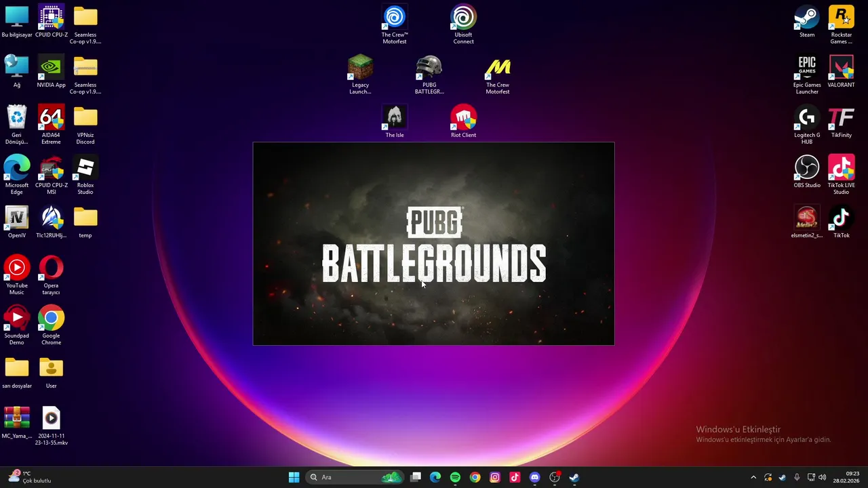Open weather widget showing 1°C Çok bulutlu
868x488 pixels.
click(31, 477)
